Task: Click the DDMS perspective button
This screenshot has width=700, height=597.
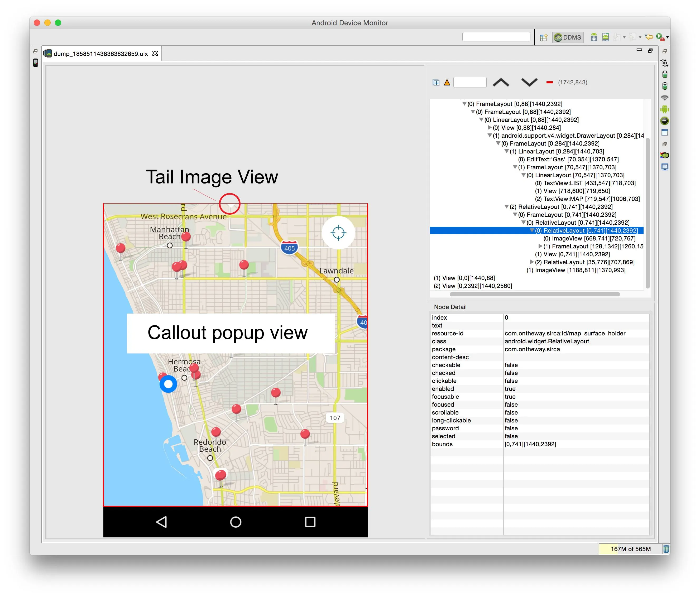Action: tap(568, 37)
